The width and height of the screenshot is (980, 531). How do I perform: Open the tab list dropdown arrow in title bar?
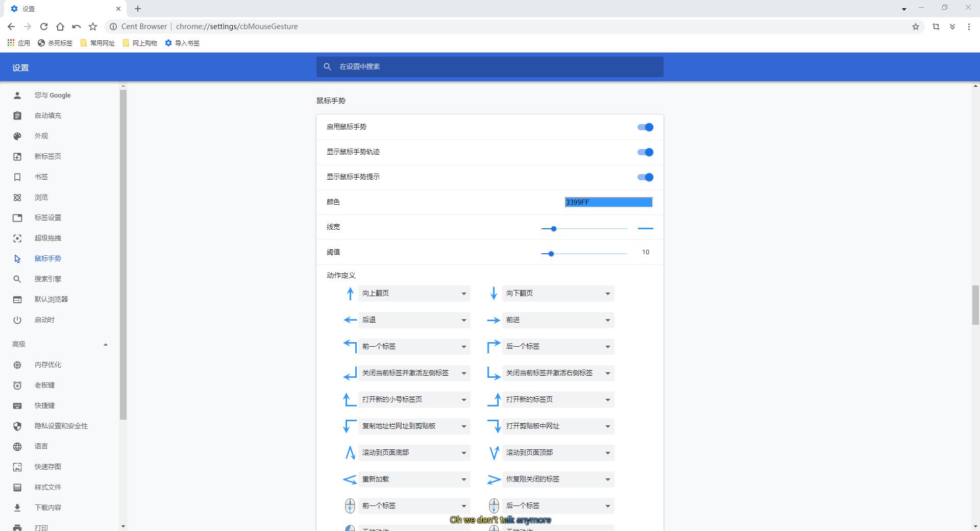(904, 9)
